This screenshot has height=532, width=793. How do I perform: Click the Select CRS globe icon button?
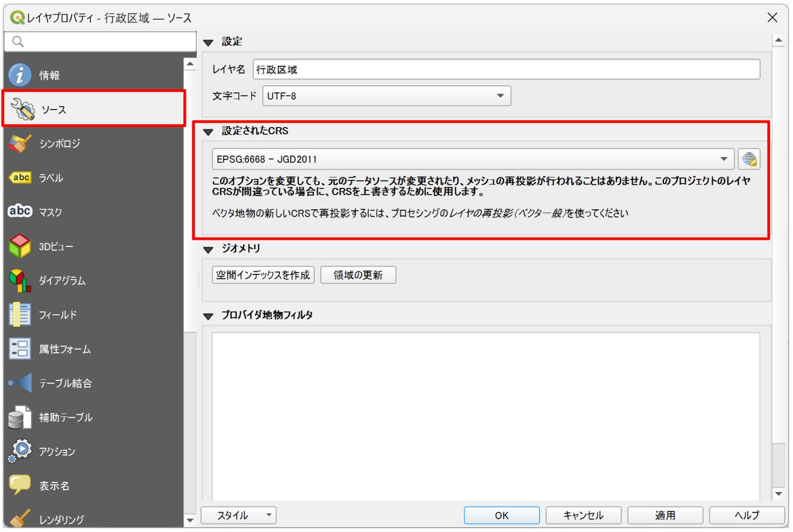(x=749, y=159)
